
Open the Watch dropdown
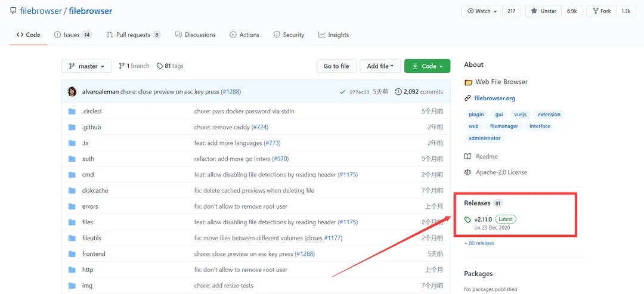point(482,11)
